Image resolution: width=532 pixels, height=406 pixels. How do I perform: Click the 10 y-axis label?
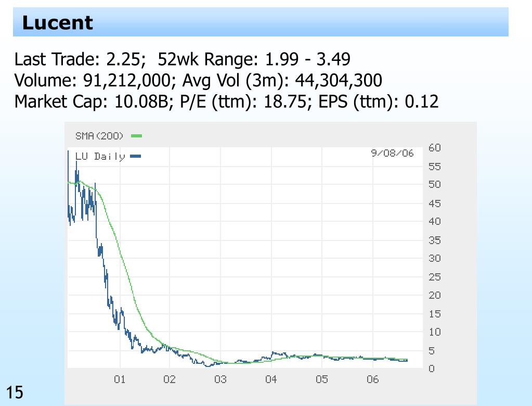pyautogui.click(x=435, y=332)
